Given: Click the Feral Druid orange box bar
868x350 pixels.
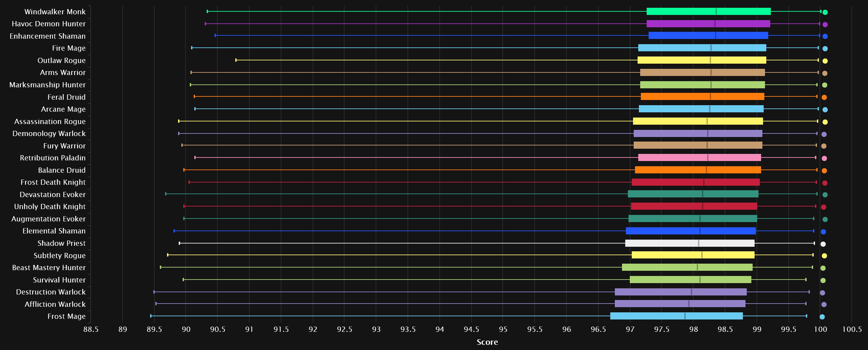Looking at the screenshot, I should click(x=703, y=96).
